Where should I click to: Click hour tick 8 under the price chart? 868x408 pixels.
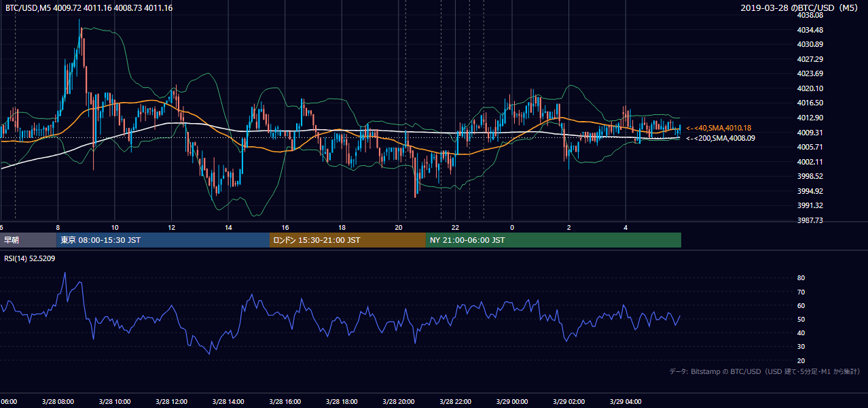(x=58, y=227)
